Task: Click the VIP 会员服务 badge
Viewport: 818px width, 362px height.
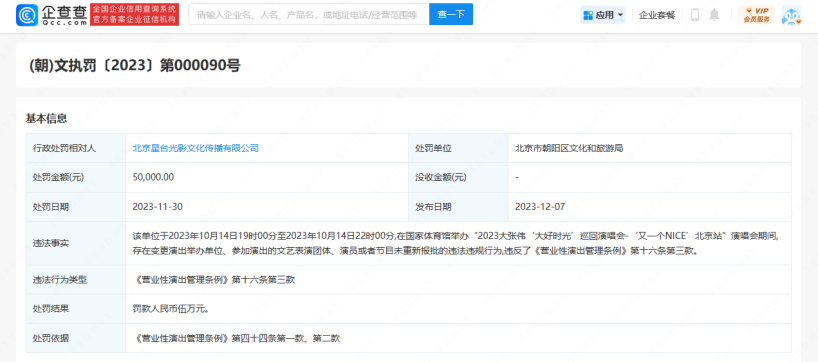Action: tap(756, 15)
